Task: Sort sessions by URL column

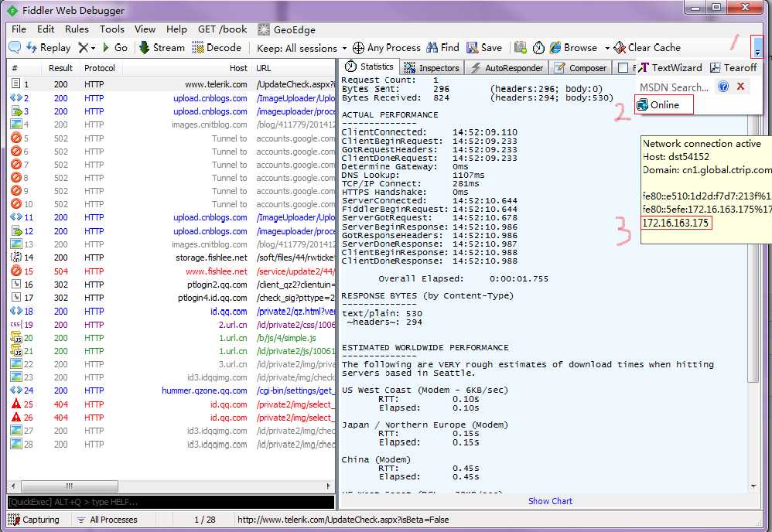Action: click(293, 68)
